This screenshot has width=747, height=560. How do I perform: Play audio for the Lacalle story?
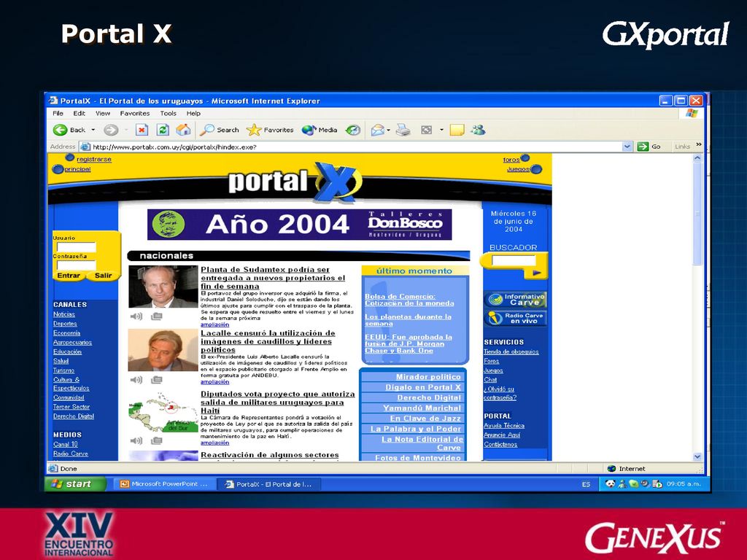[136, 379]
